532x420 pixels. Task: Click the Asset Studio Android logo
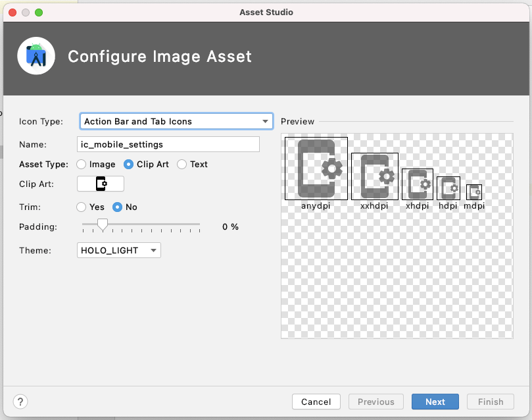(x=36, y=56)
